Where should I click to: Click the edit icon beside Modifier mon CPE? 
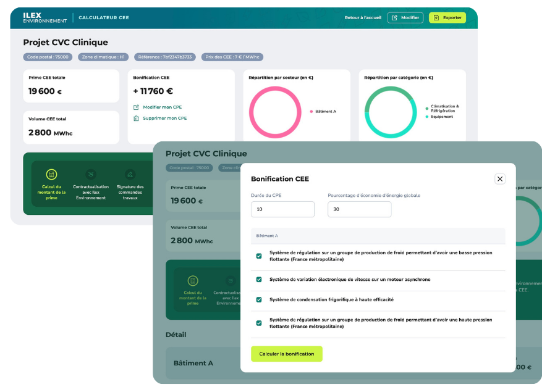coord(136,107)
